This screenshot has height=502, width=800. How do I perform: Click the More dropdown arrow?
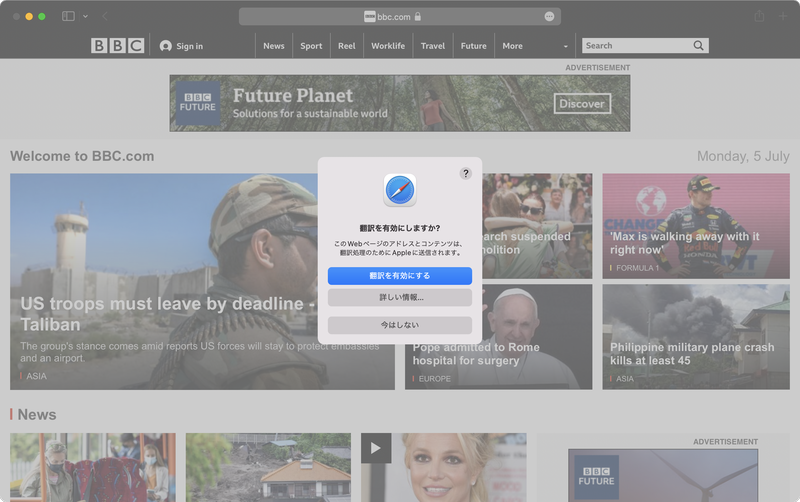point(565,46)
